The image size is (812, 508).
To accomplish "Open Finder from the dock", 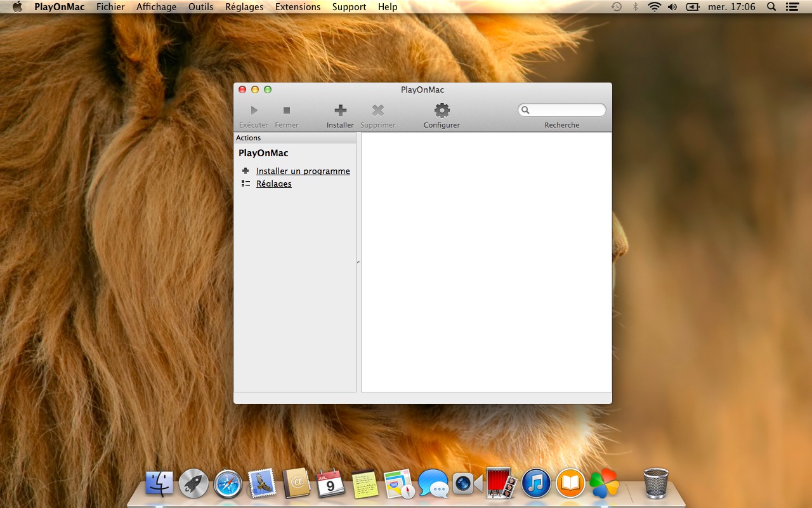I will pyautogui.click(x=159, y=484).
